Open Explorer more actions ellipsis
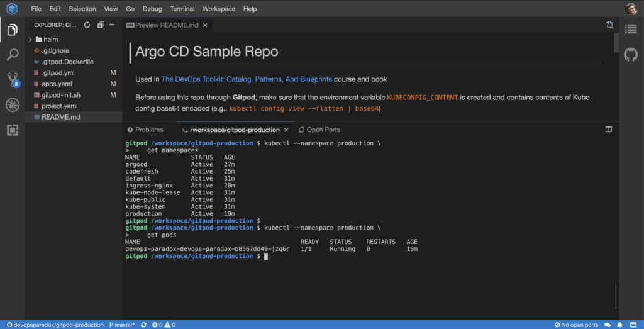 pos(112,25)
